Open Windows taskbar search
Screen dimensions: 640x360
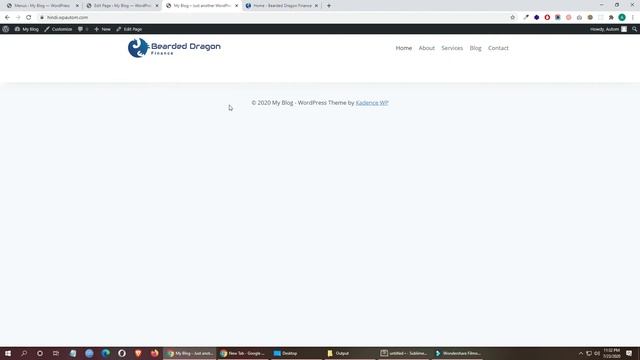(24, 353)
